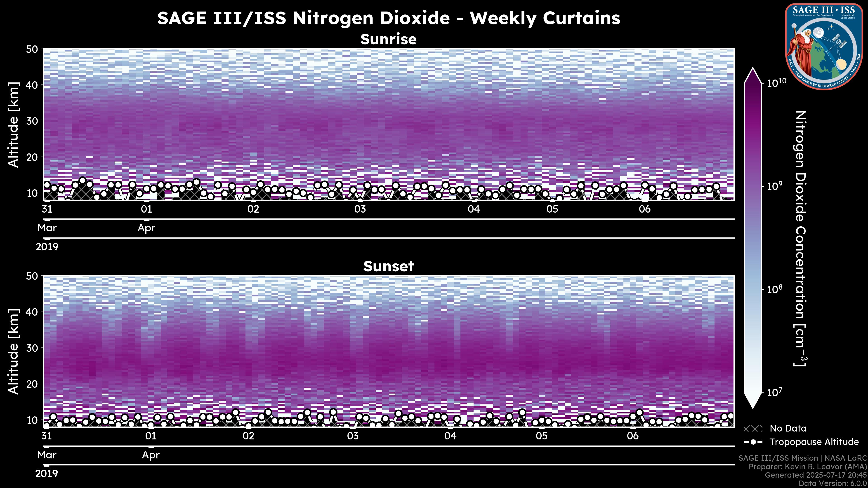Click the 2019 year label under Sunset plot
The width and height of the screenshot is (868, 488).
pyautogui.click(x=47, y=474)
